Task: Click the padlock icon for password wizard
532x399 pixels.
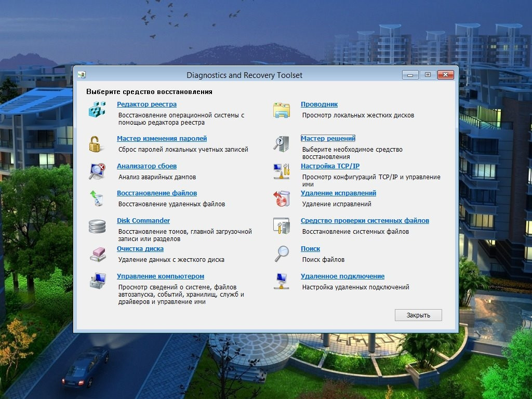Action: (95, 144)
